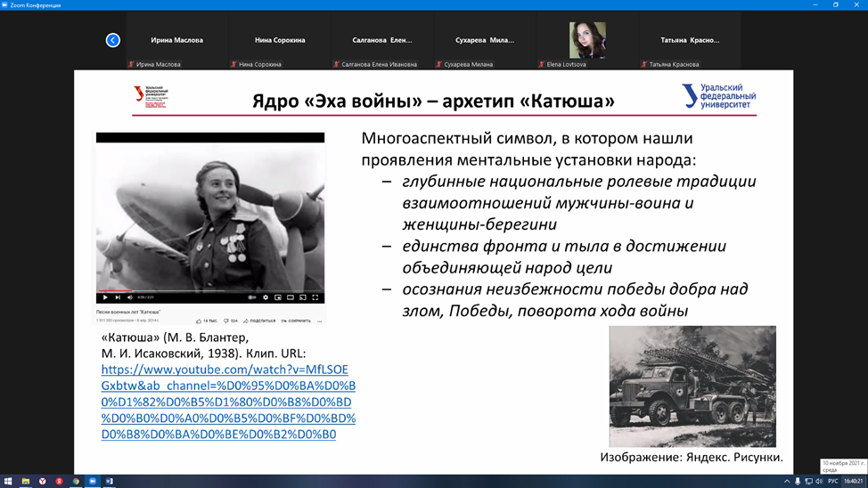The image size is (868, 488).
Task: Mute the video player volume
Action: pos(130,297)
